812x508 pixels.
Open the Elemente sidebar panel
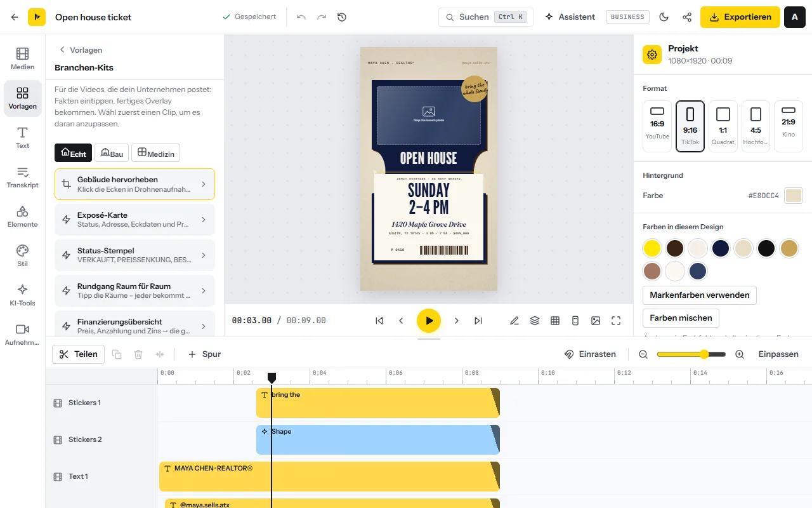(23, 216)
